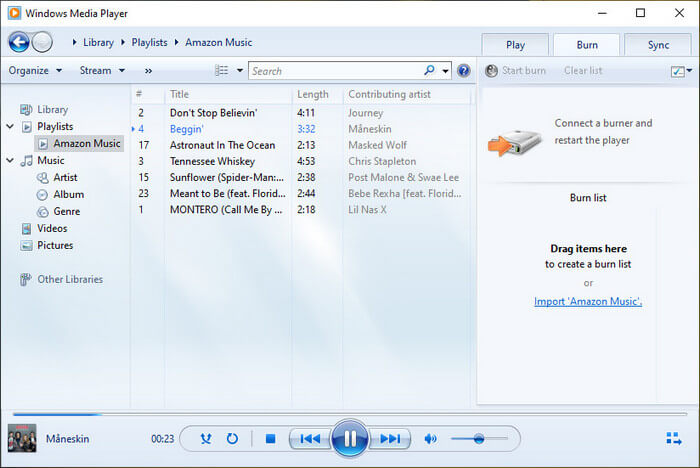Click the Start burn disc icon

tap(492, 71)
